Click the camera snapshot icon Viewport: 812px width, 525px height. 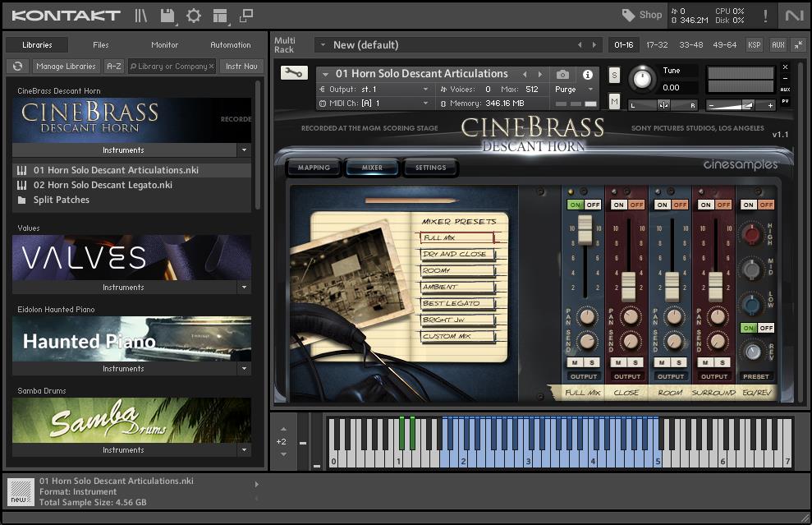pos(562,75)
